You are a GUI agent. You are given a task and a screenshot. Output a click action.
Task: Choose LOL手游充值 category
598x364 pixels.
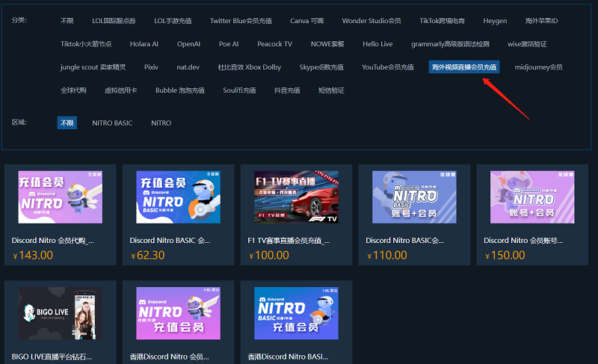pyautogui.click(x=173, y=21)
